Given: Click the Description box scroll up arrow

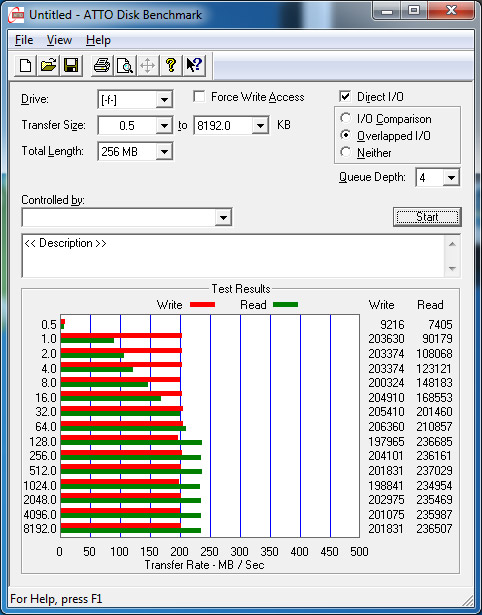Looking at the screenshot, I should tap(452, 244).
